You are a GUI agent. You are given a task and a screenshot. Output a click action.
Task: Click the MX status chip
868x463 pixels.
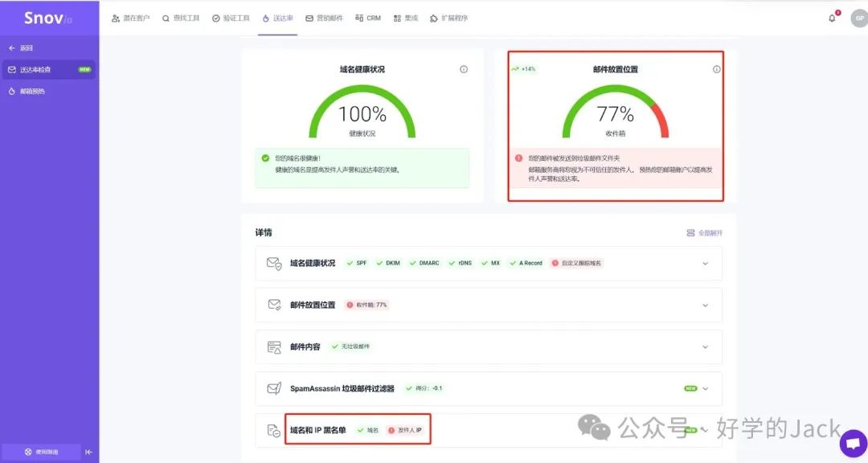[491, 263]
